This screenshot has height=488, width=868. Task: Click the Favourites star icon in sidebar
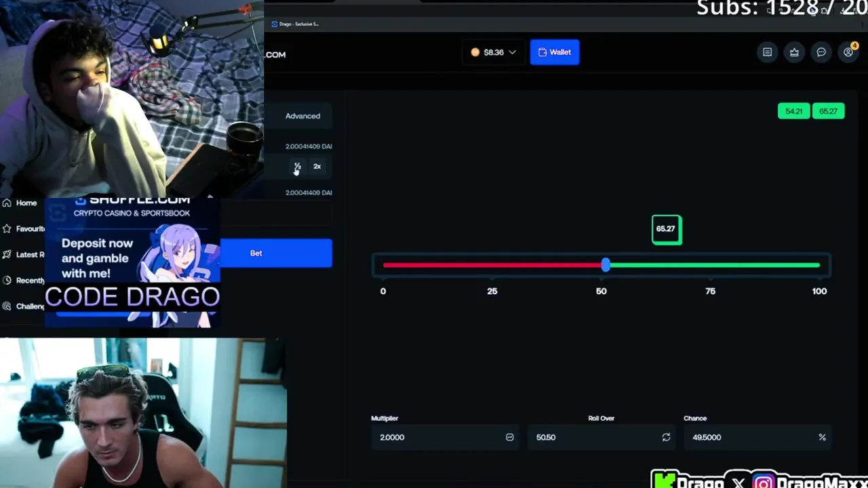coord(7,228)
